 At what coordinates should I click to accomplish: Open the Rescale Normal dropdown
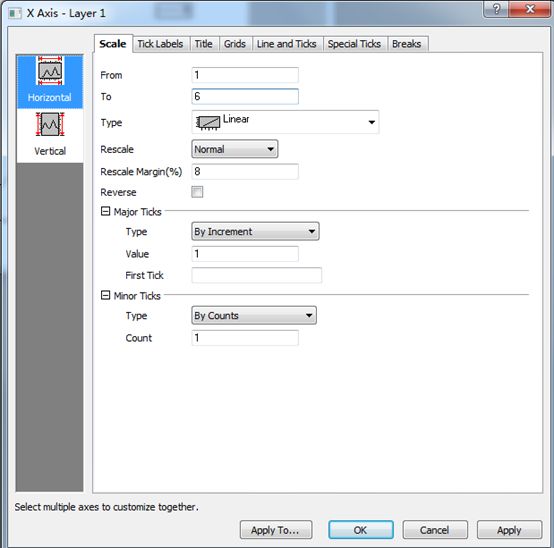pos(235,149)
